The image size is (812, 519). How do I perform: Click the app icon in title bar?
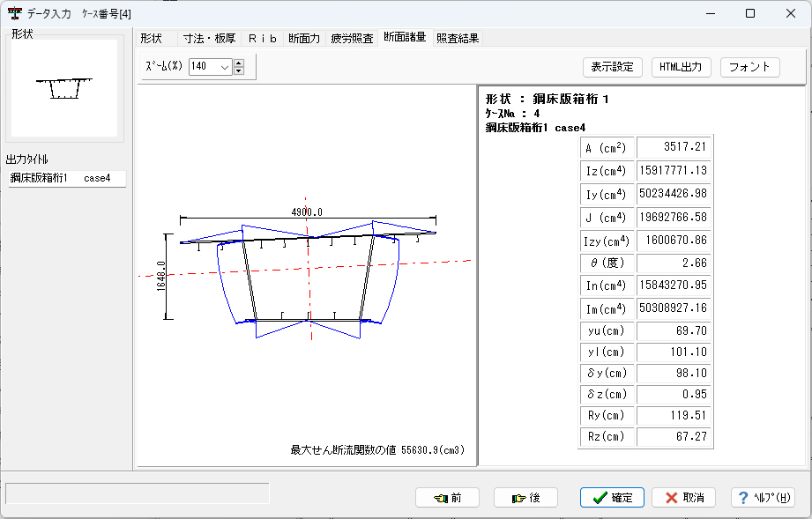(x=15, y=13)
